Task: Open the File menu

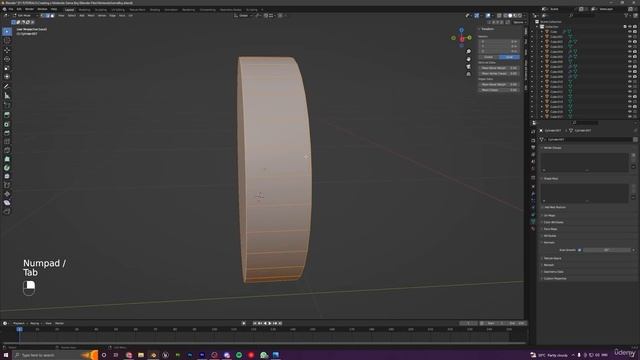Action: (11, 9)
